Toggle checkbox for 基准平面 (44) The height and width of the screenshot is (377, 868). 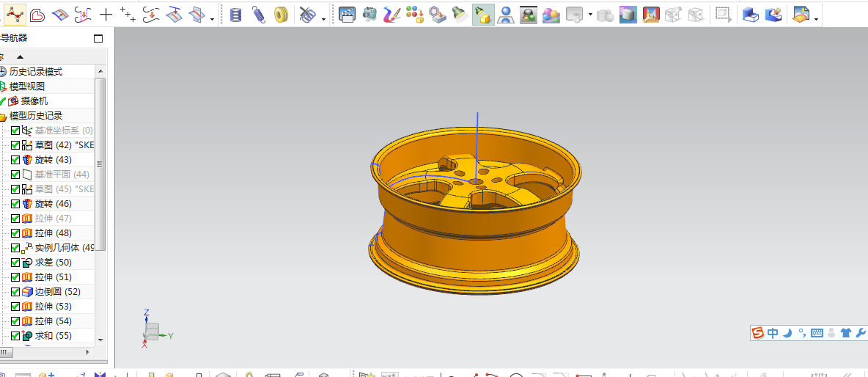pyautogui.click(x=15, y=175)
